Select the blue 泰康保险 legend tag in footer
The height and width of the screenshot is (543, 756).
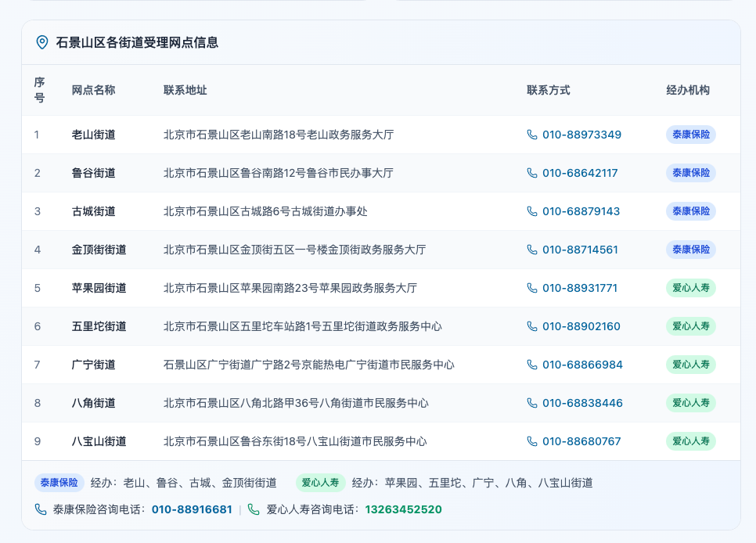pyautogui.click(x=59, y=483)
